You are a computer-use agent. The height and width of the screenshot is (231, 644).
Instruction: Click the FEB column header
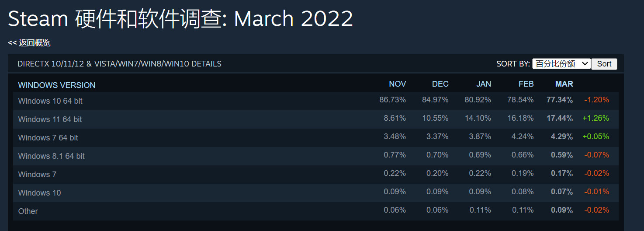[x=526, y=84]
